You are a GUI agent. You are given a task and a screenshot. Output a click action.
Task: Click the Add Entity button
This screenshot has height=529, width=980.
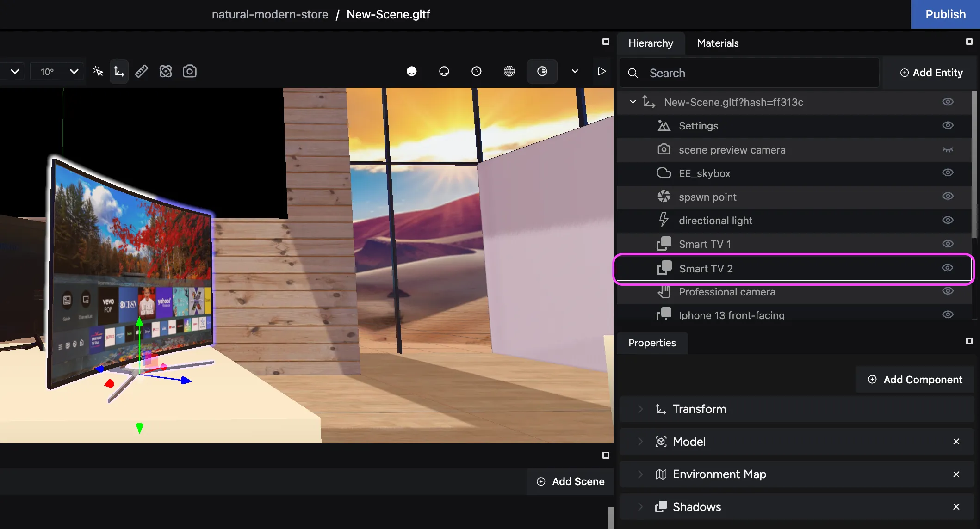(931, 73)
